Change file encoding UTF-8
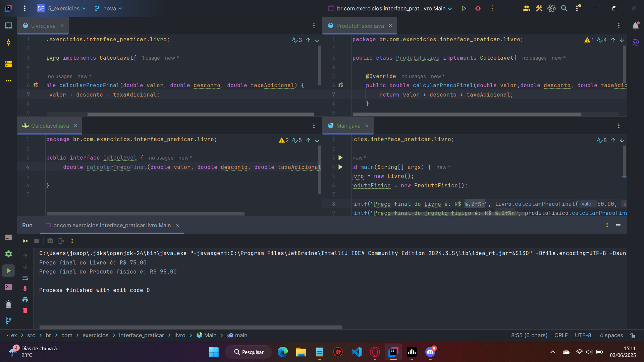Screen dimensions: 644x362 pyautogui.click(x=583, y=335)
